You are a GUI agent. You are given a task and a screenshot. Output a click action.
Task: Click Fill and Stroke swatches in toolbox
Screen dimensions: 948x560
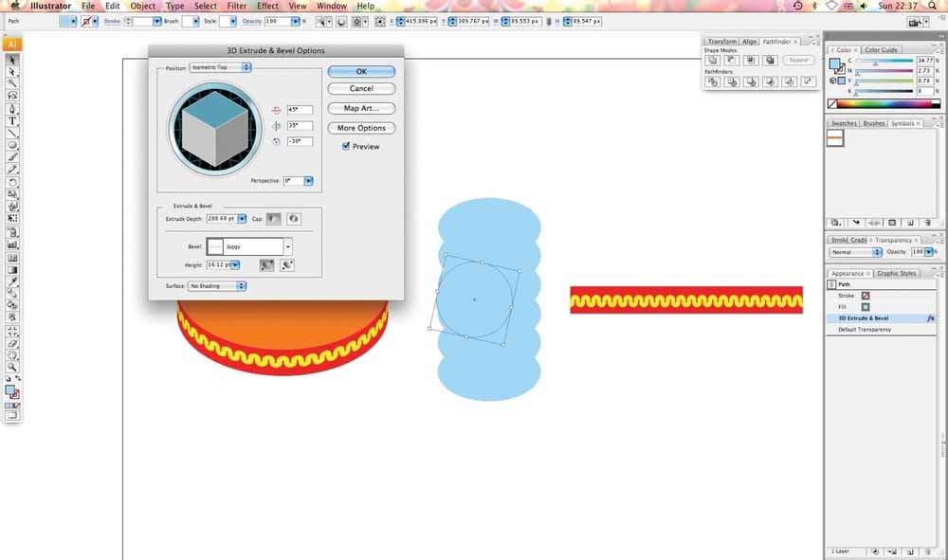[12, 392]
